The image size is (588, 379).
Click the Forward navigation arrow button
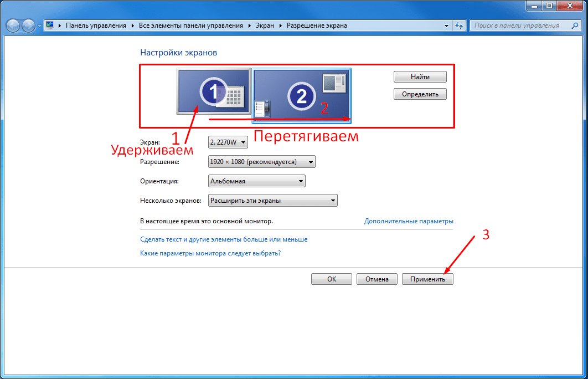[28, 25]
